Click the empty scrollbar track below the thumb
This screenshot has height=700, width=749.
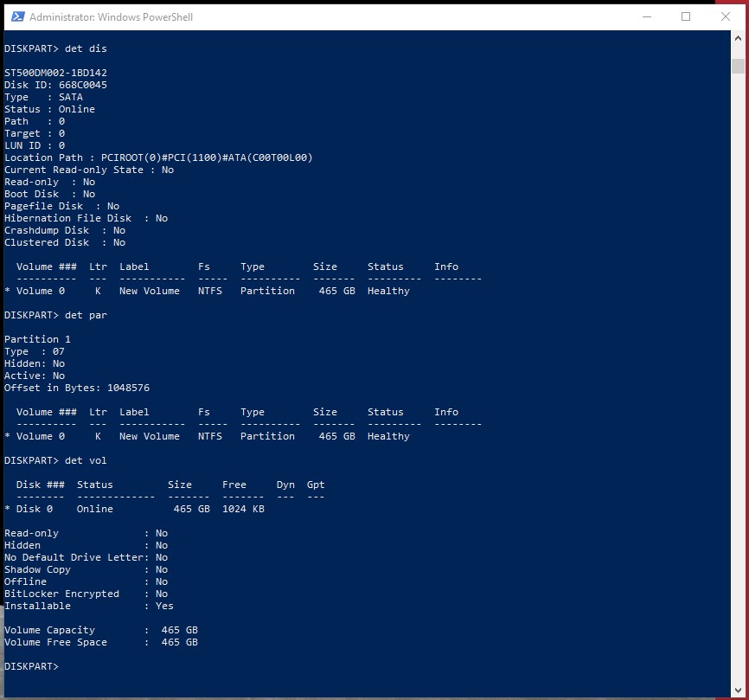tap(738, 389)
